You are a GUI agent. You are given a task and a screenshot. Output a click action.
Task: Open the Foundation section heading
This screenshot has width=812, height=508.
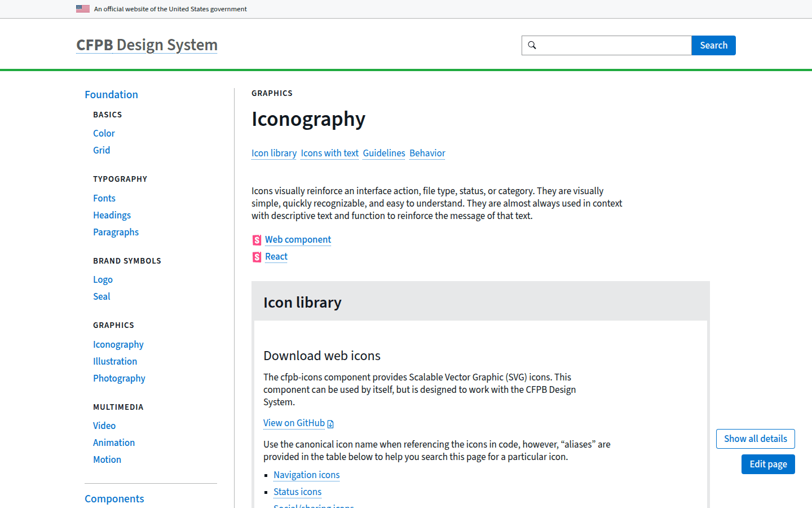point(111,94)
